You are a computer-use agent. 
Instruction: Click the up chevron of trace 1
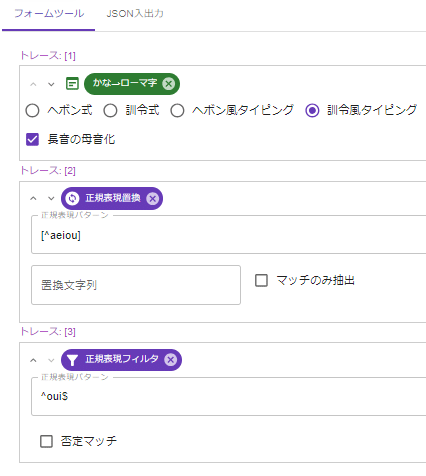pos(33,84)
